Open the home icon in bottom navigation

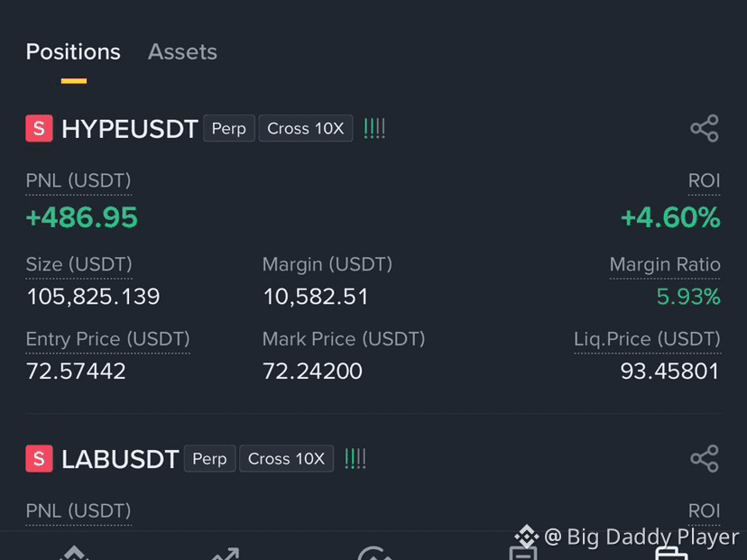(74, 554)
